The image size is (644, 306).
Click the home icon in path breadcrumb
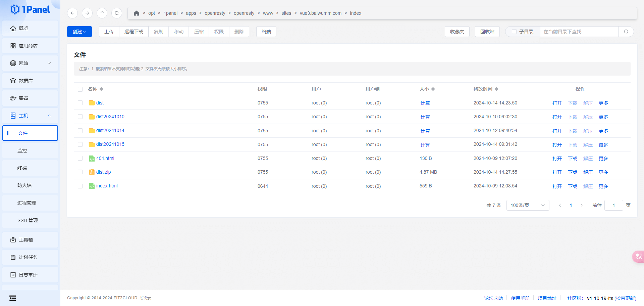pos(136,13)
